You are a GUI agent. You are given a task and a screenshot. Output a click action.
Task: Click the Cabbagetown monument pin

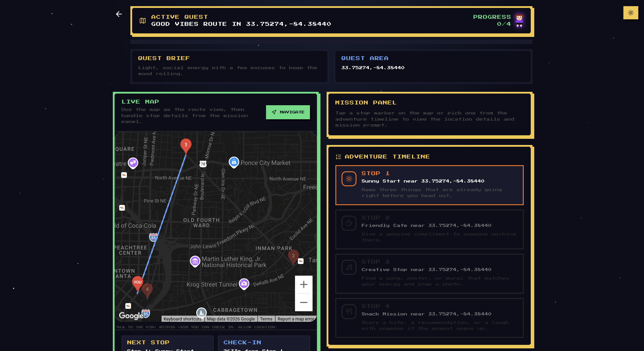coord(201,313)
